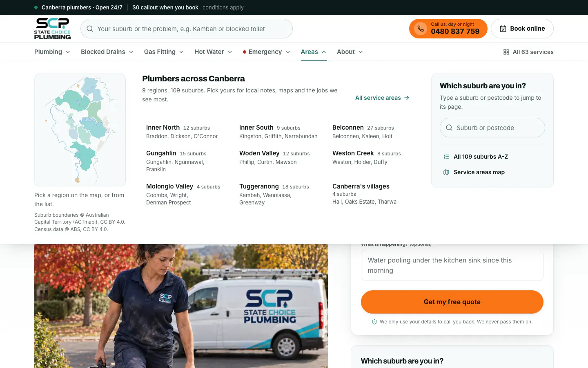Expand the Hot Water menu chevron

pyautogui.click(x=230, y=52)
